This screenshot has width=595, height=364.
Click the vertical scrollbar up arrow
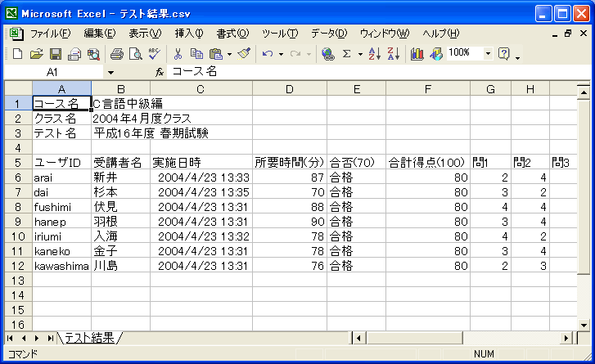point(584,92)
